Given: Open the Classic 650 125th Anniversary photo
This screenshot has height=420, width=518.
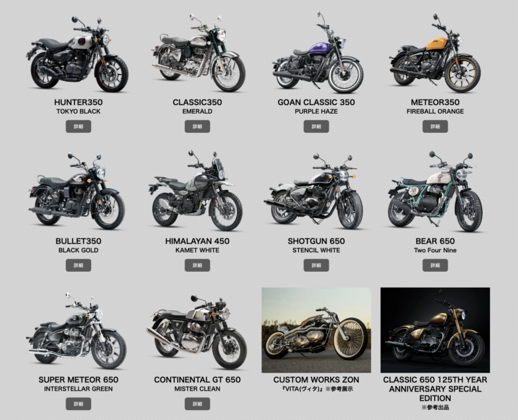Looking at the screenshot, I should [435, 330].
